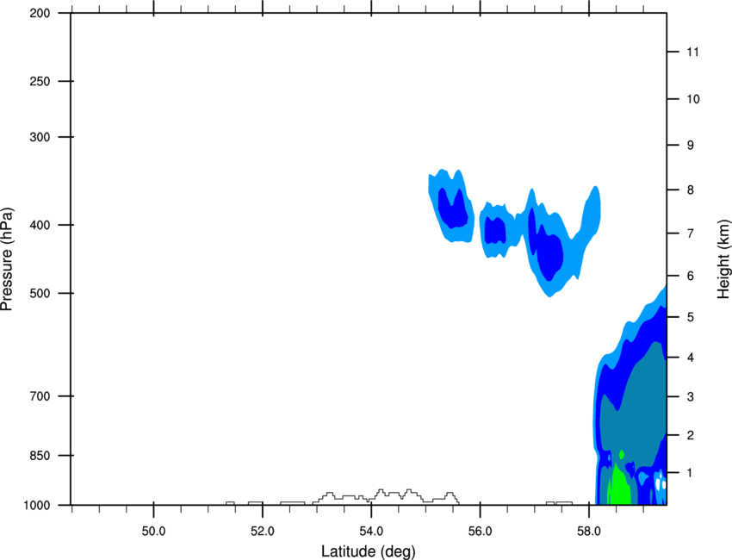Click the 52.0 latitude tick label

point(263,532)
